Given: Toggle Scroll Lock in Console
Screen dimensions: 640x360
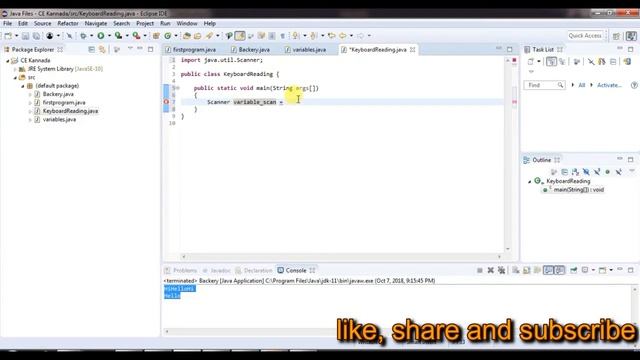Looking at the screenshot, I should [x=527, y=270].
